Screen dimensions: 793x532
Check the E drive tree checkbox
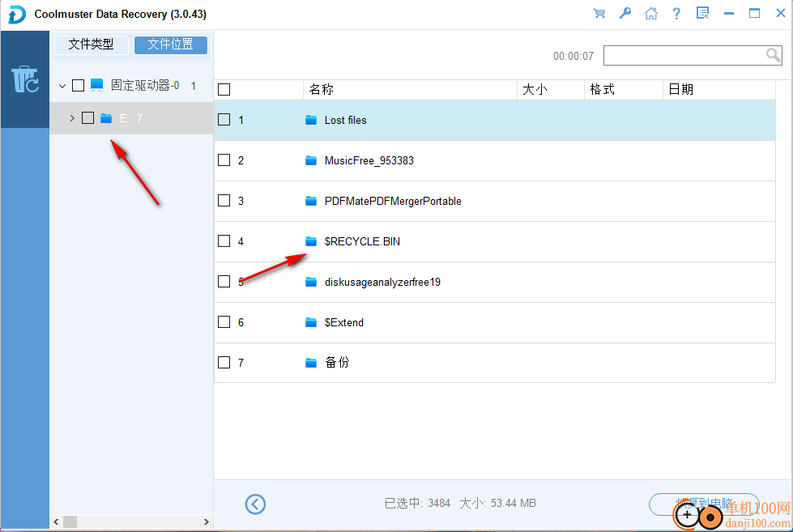click(88, 118)
